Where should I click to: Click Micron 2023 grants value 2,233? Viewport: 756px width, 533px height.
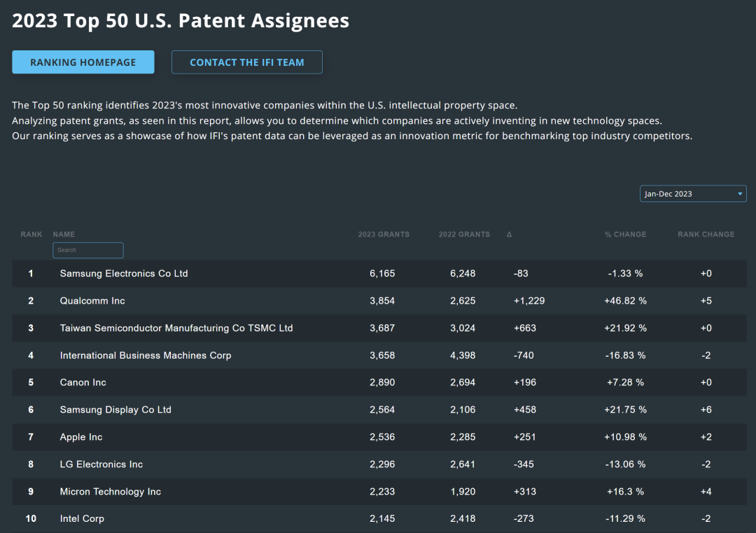tap(382, 492)
